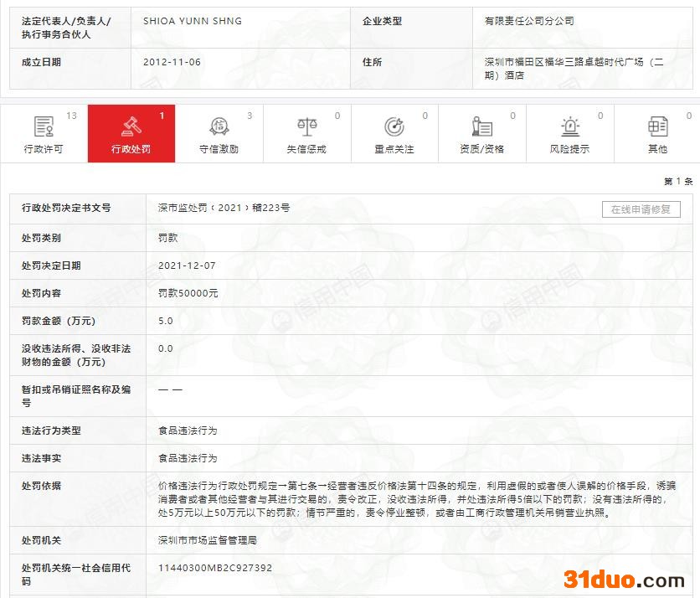Image resolution: width=700 pixels, height=598 pixels.
Task: Click the penalty decision date 2021-12-07
Action: pos(187,265)
